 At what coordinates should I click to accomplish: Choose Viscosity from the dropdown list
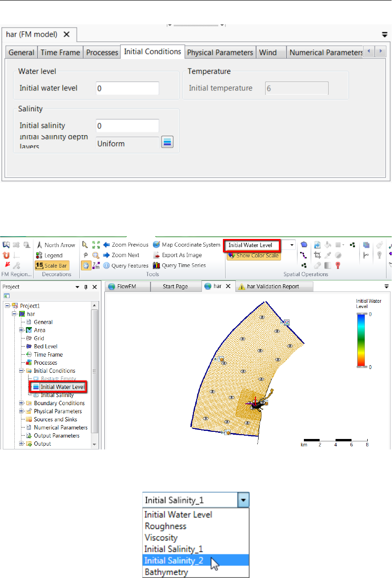(x=196, y=538)
